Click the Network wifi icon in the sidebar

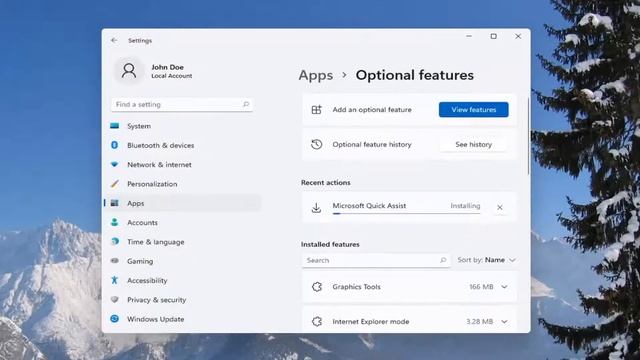click(x=115, y=164)
